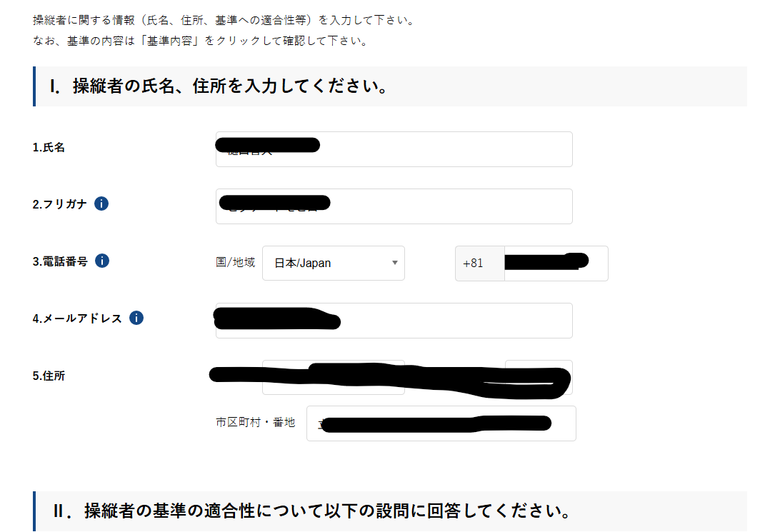Image resolution: width=765 pixels, height=532 pixels.
Task: Click the 市区町村・番地 label
Action: pyautogui.click(x=255, y=423)
